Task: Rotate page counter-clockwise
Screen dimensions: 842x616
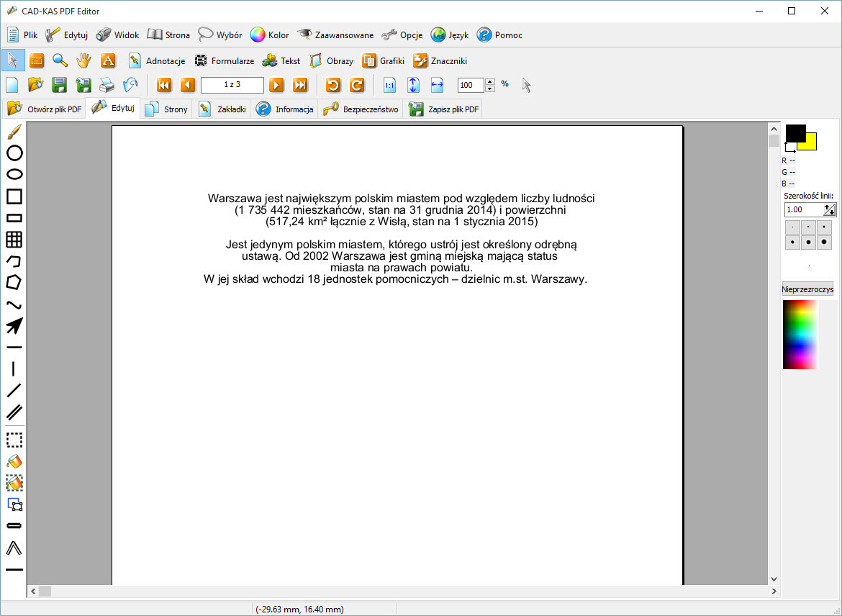Action: click(x=333, y=85)
